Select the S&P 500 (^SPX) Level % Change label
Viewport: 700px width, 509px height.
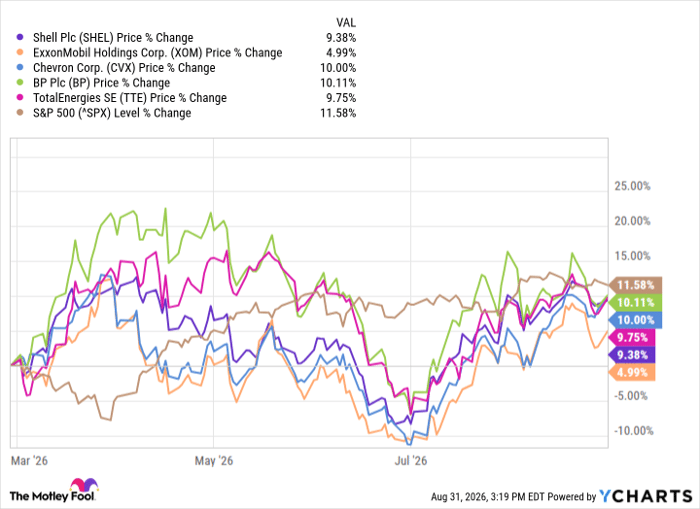pyautogui.click(x=112, y=113)
